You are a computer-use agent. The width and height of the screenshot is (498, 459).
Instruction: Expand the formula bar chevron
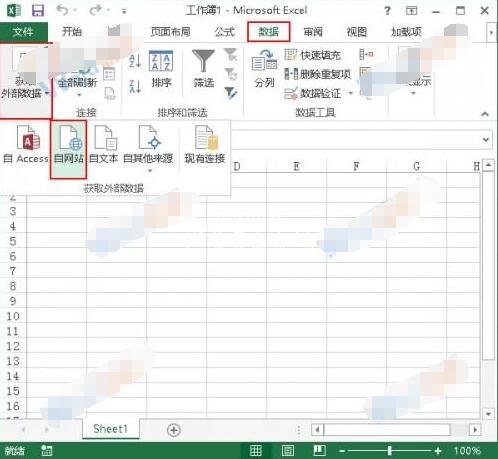point(486,140)
